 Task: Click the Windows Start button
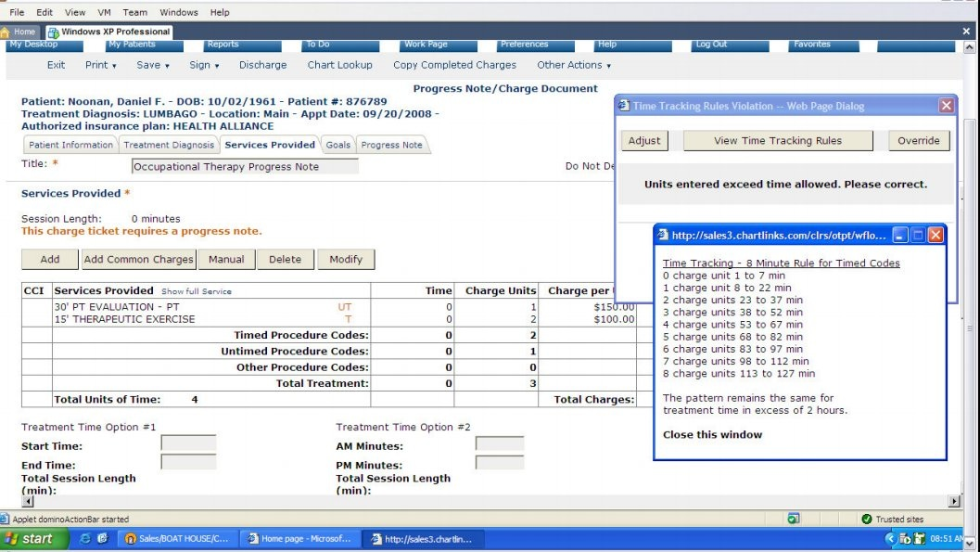tap(33, 538)
